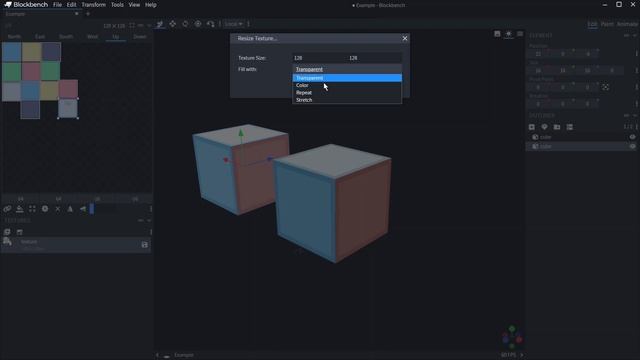640x360 pixels.
Task: Switch to the Down face tab
Action: [x=140, y=37]
